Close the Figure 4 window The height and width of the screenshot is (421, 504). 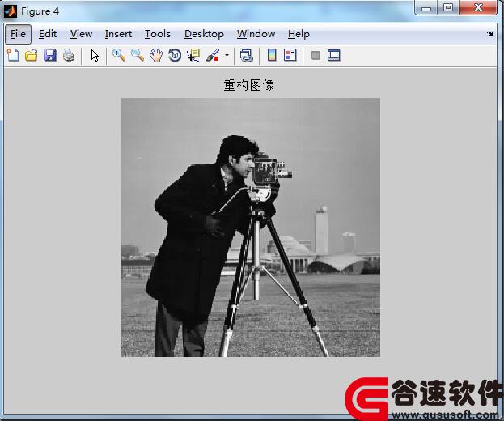point(478,8)
